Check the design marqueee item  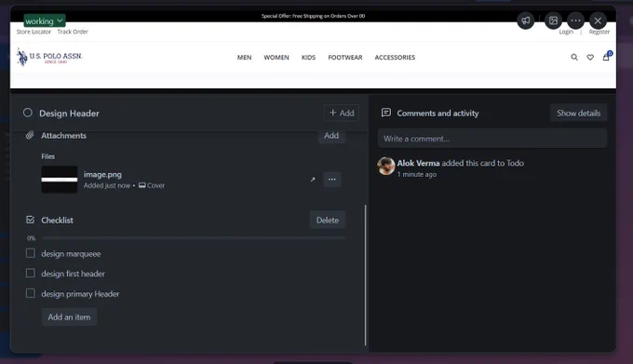tap(31, 253)
